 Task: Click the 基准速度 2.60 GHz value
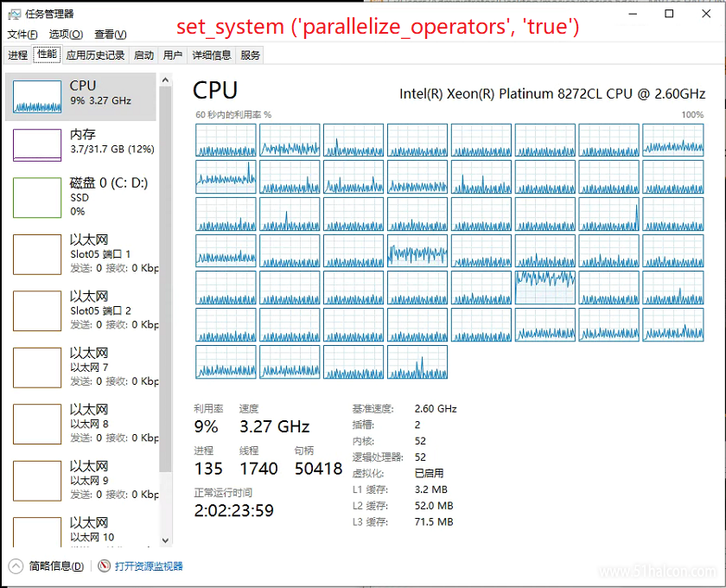point(436,409)
